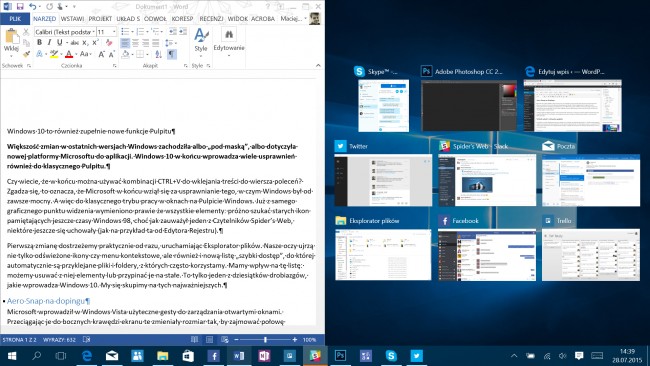This screenshot has width=650, height=366.
Task: Select the Facebook window thumbnail
Action: point(487,255)
